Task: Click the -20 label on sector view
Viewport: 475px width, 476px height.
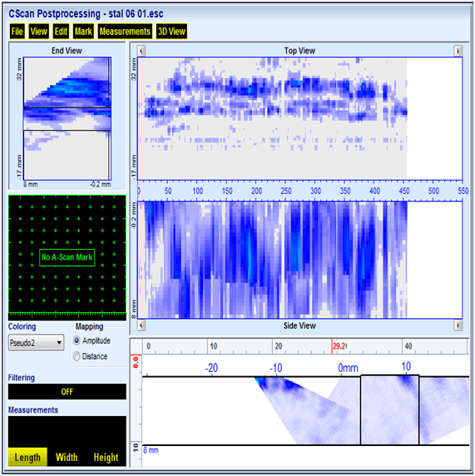Action: (211, 368)
